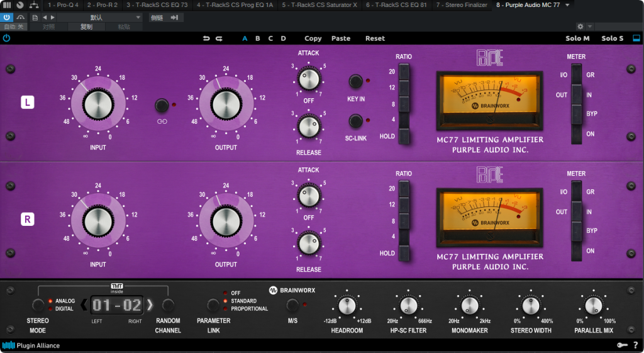The image size is (644, 353).
Task: Select settings bank B
Action: 257,38
